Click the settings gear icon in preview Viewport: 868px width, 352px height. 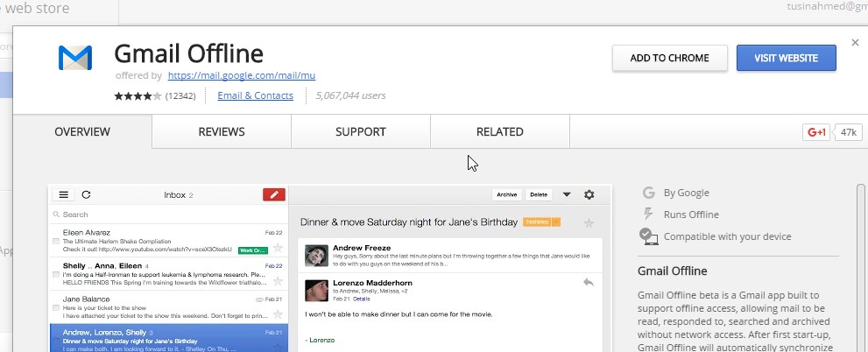point(589,194)
